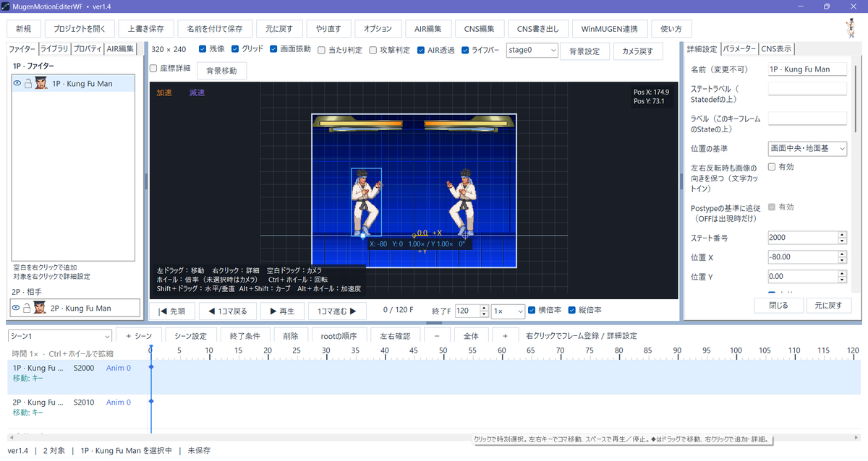868x461 pixels.
Task: Click the CNS書き出し button
Action: click(x=538, y=29)
